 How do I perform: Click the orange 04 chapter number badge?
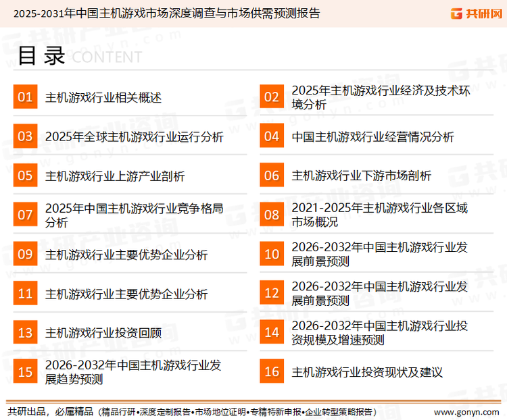[x=272, y=136]
